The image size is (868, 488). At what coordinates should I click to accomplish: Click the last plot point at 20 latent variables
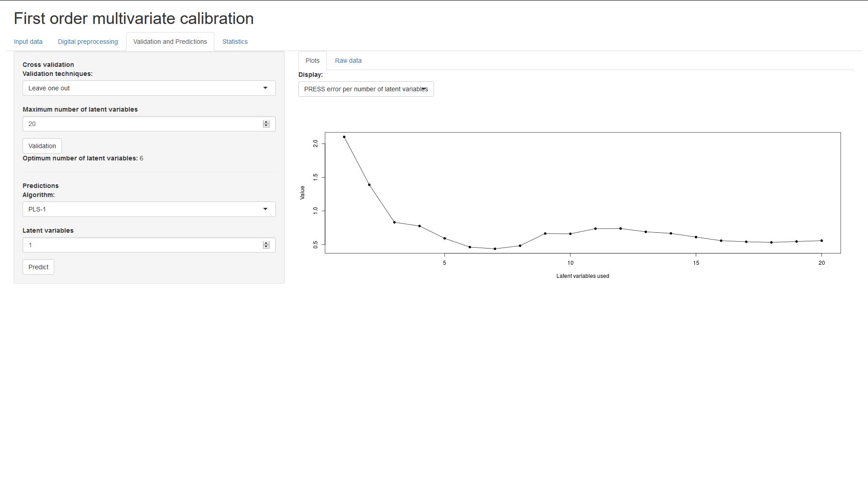click(821, 241)
